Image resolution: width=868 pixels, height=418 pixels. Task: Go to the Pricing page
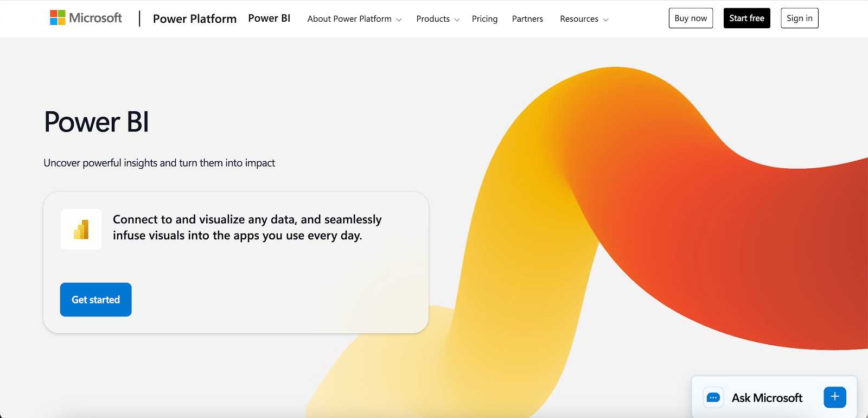click(x=484, y=19)
